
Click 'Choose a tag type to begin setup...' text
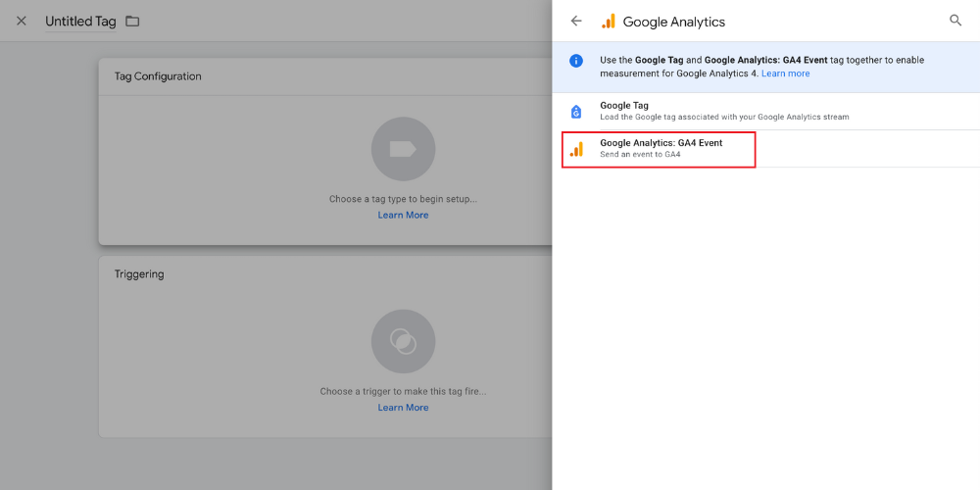(403, 199)
